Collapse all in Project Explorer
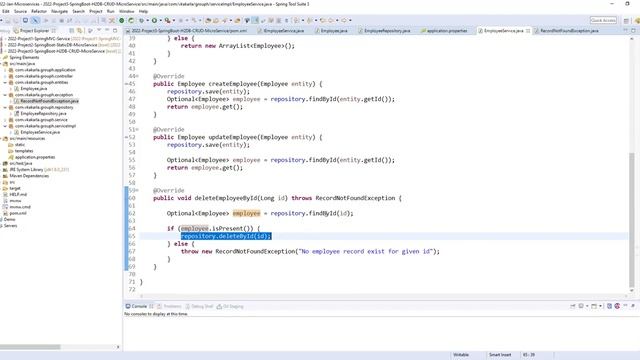 [x=72, y=31]
